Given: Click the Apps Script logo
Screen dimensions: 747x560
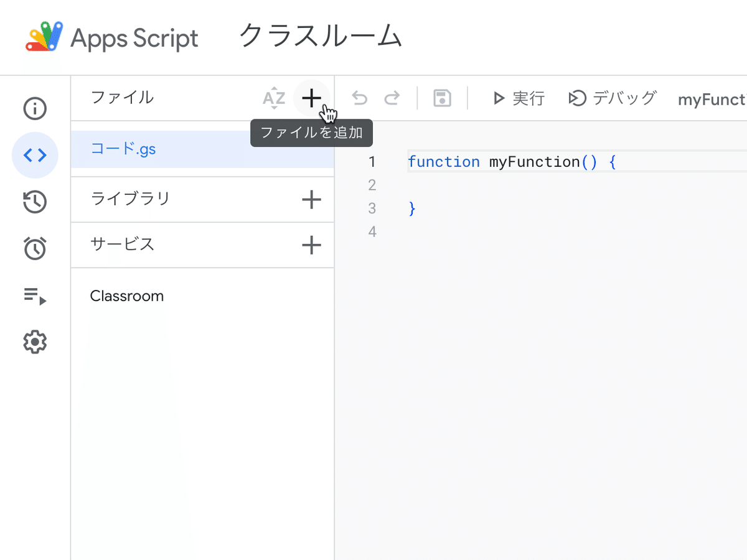Looking at the screenshot, I should coord(111,37).
